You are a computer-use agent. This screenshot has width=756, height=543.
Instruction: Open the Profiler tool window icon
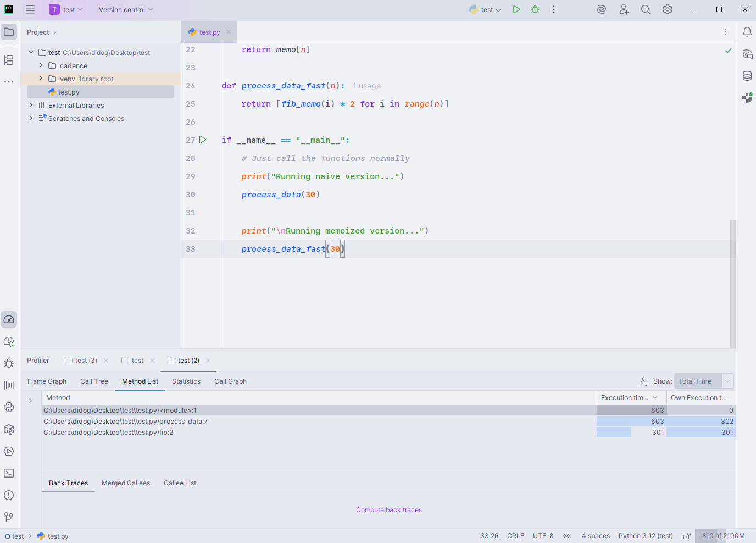pyautogui.click(x=9, y=319)
